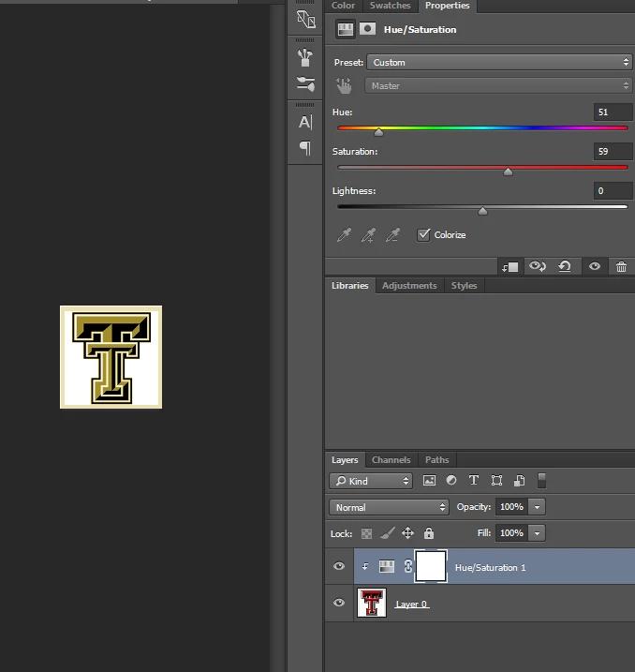
Task: Reset adjustment to its defaults
Action: [x=565, y=266]
